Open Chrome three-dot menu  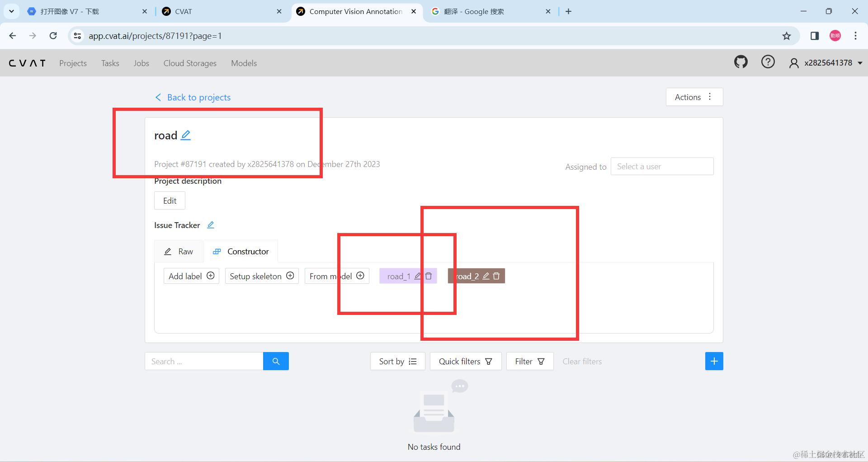855,36
